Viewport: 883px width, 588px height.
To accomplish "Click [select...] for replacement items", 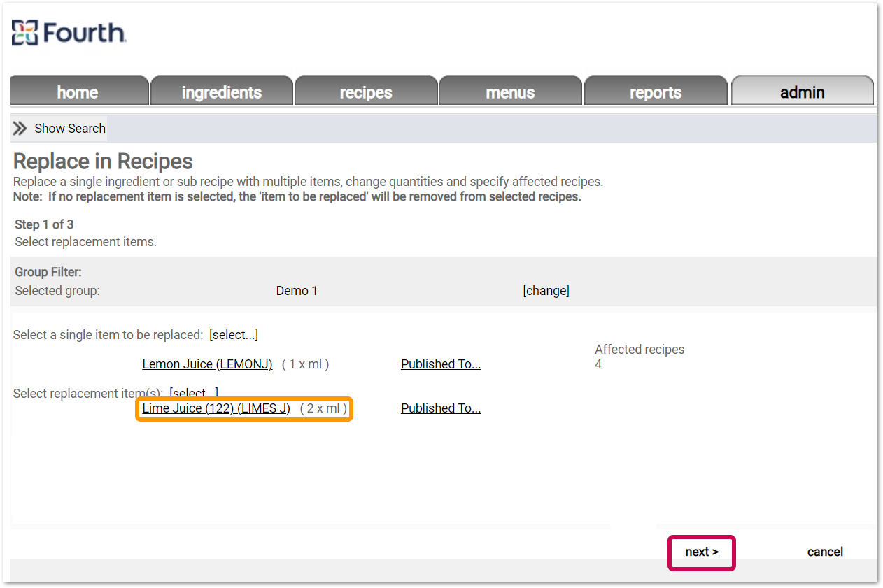I will point(194,393).
